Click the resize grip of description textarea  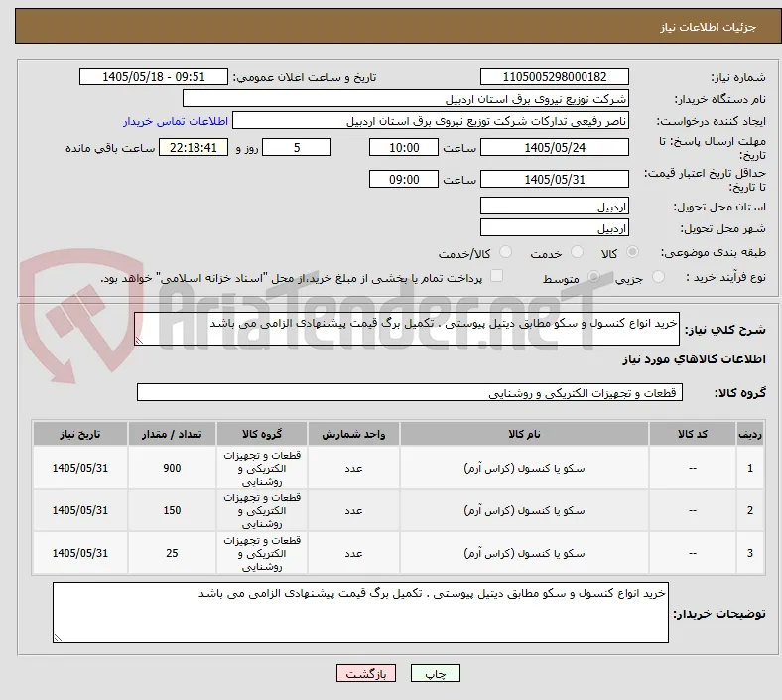(x=139, y=341)
